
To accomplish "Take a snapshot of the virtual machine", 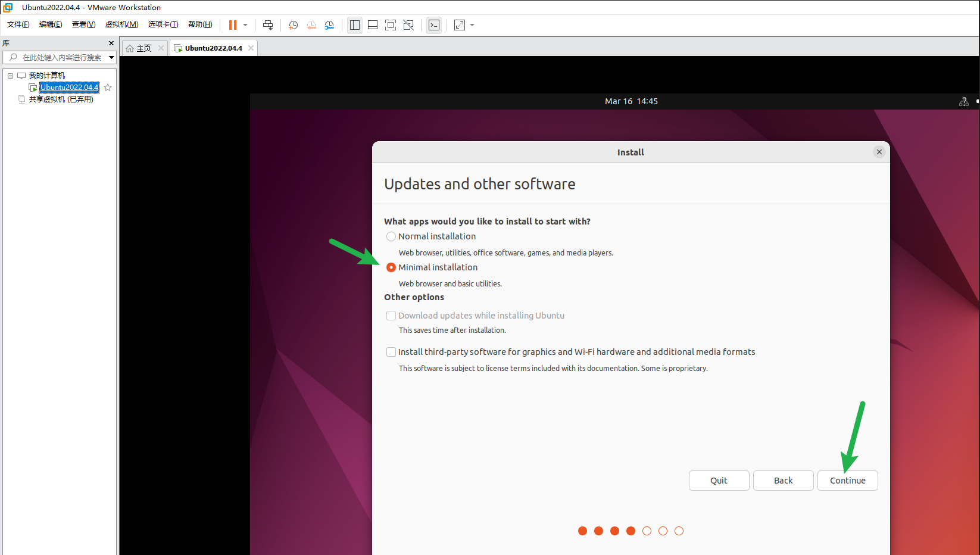I will tap(294, 25).
